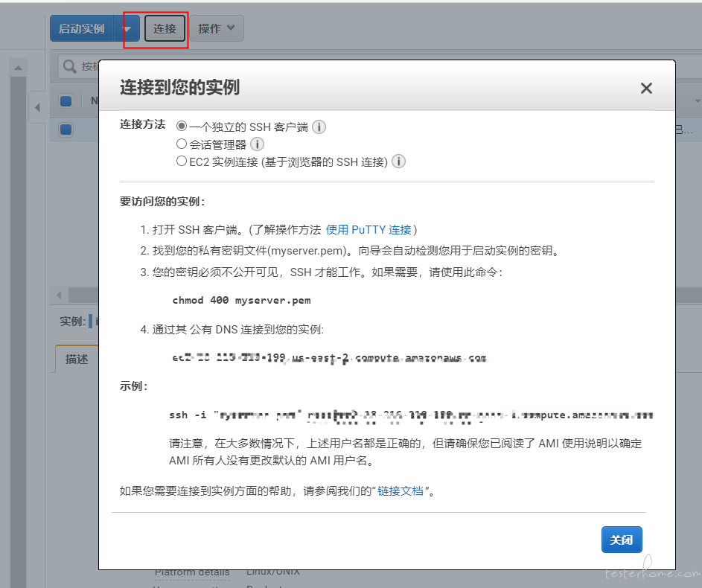Toggle the select-all checkbox in table header
The image size is (702, 588).
(66, 101)
